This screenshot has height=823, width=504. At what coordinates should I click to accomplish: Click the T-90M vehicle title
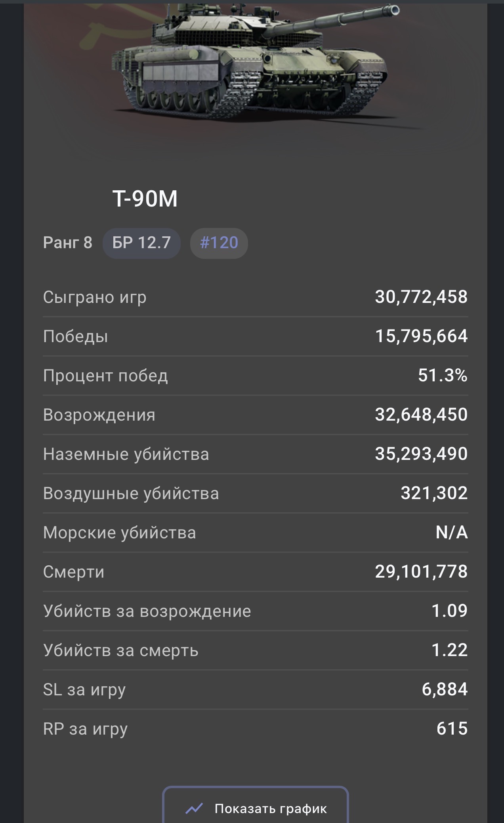pyautogui.click(x=145, y=199)
